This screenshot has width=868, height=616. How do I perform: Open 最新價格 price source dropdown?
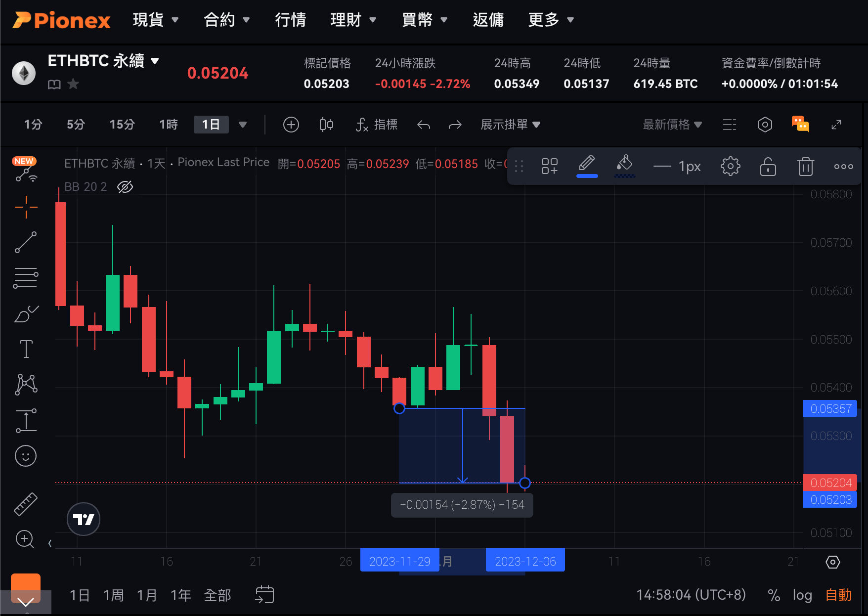point(672,125)
